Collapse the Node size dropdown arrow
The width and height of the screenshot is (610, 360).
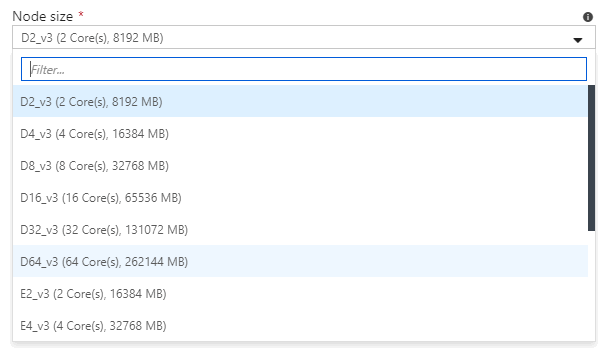coord(578,40)
